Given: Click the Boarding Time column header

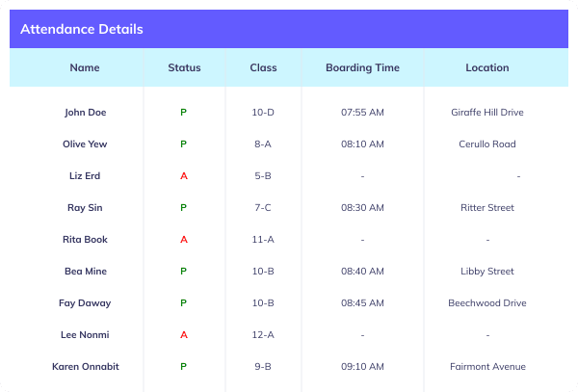Looking at the screenshot, I should (x=362, y=67).
